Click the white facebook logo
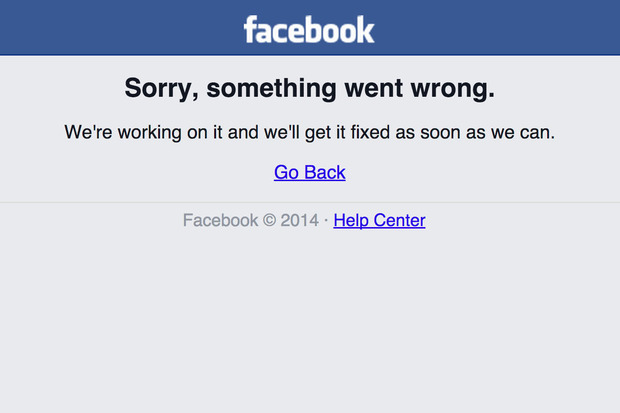Screen dimensions: 620x413 [309, 29]
